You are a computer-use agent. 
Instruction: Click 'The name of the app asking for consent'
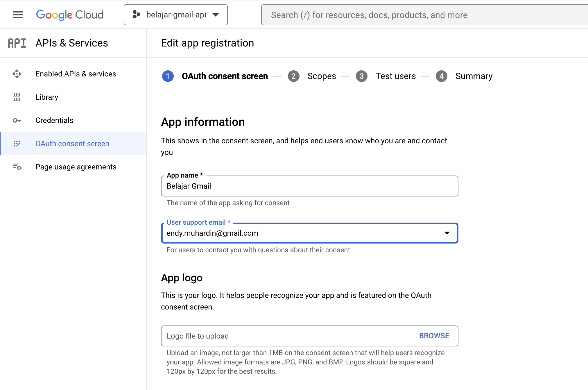click(x=228, y=203)
